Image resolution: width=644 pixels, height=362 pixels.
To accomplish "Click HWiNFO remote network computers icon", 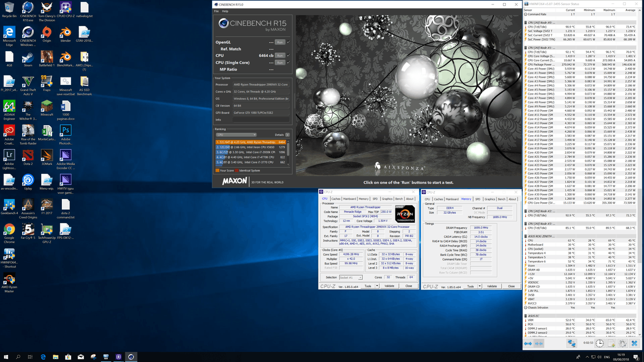I will [x=572, y=343].
